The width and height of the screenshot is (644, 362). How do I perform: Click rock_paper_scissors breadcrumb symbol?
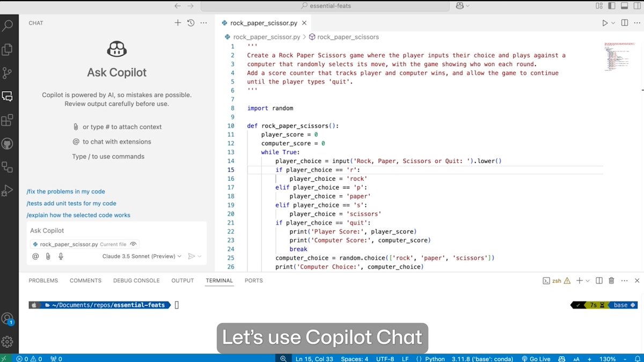click(343, 37)
